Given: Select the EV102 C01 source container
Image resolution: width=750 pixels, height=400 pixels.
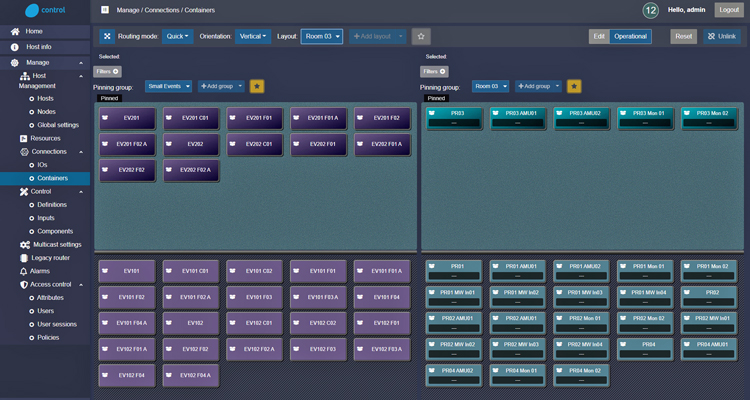Looking at the screenshot, I should pos(254,323).
